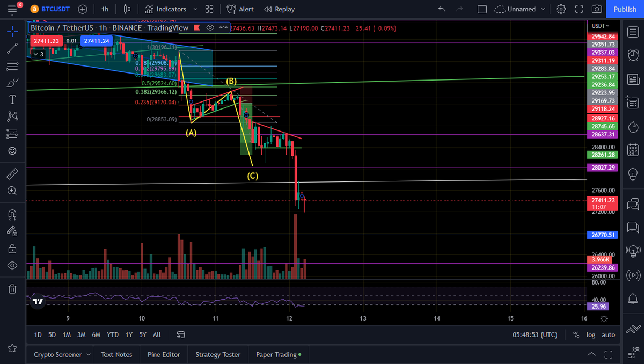Select the ruler measure tool
Viewport: 644px width, 364px height.
(12, 173)
